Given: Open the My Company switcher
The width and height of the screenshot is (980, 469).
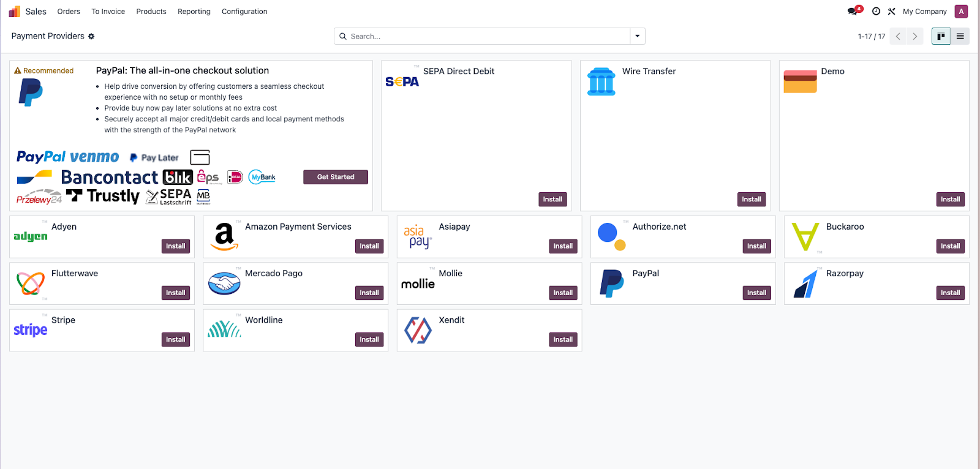Looking at the screenshot, I should (x=924, y=12).
